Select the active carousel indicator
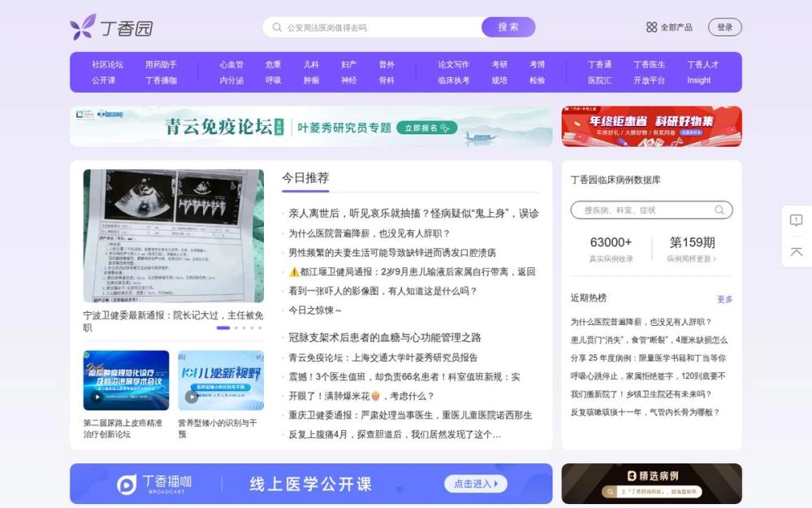Screen dimensions: 812x508 coord(223,328)
